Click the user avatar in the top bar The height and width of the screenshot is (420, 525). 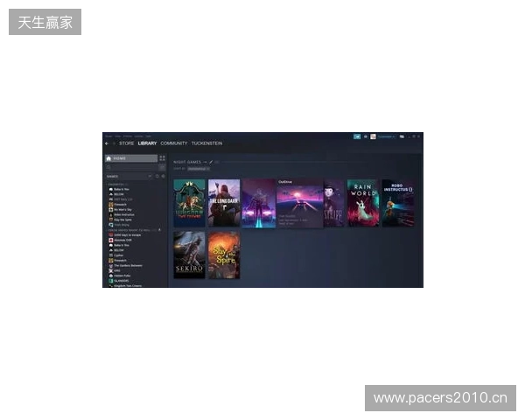[374, 136]
